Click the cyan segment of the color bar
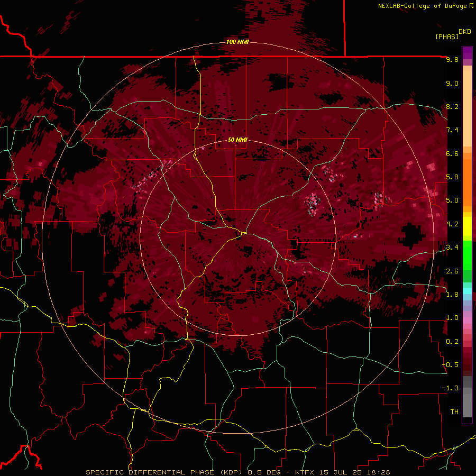Viewport: 476px width, 476px height. coord(467,291)
